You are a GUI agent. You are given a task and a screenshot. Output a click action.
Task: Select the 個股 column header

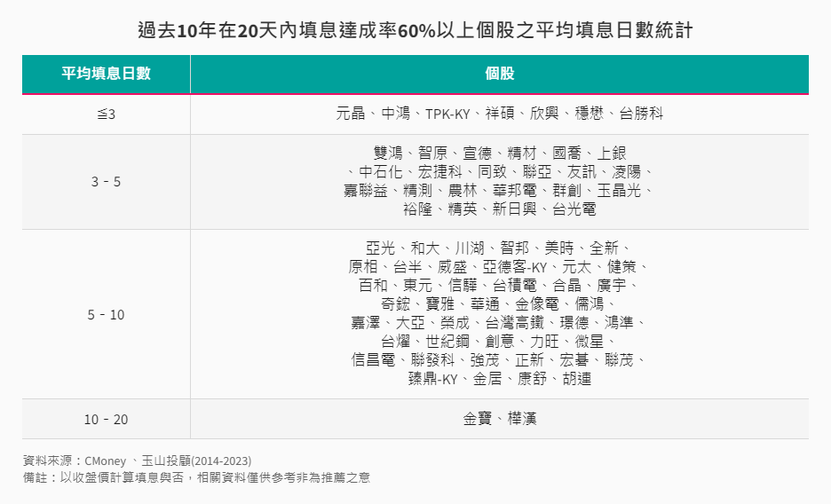point(499,73)
